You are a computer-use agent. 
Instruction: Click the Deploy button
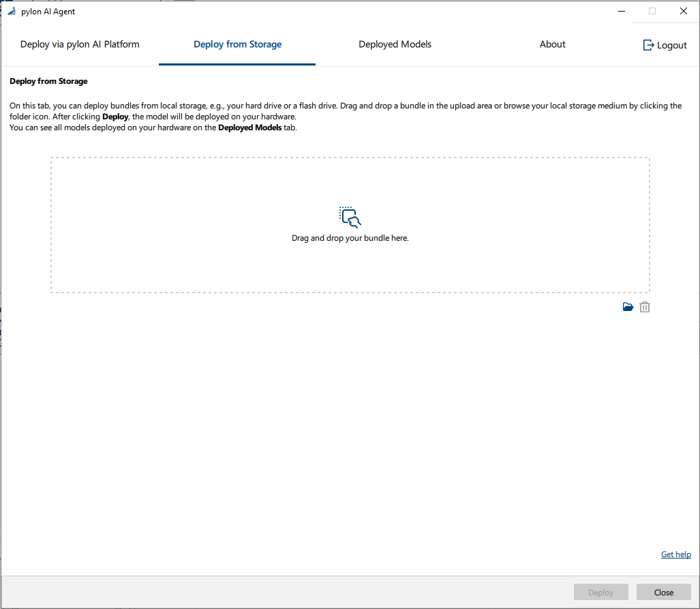[x=601, y=593]
